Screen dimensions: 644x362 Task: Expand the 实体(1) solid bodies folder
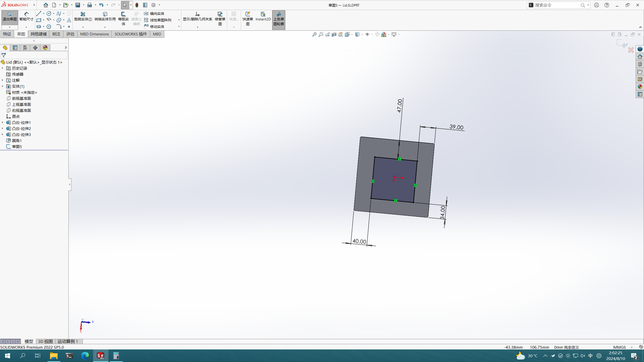[x=3, y=86]
